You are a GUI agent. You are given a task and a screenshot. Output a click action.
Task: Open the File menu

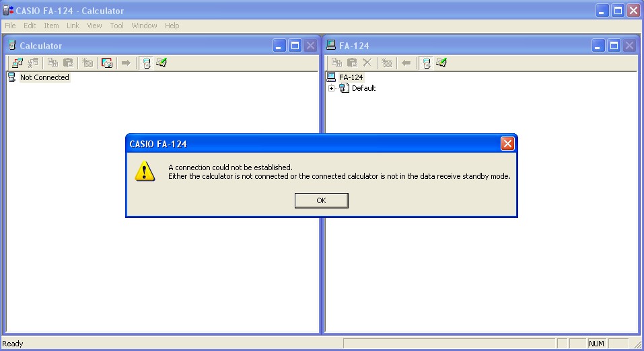tap(10, 26)
